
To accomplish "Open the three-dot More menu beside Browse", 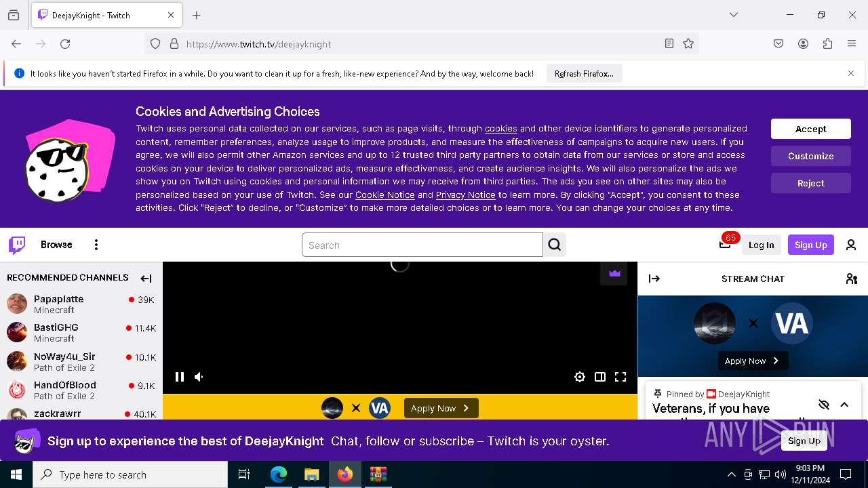I will coord(96,245).
